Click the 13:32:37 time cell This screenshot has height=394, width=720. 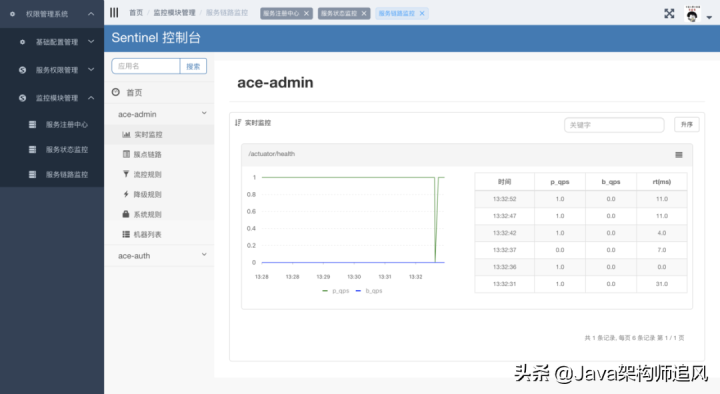point(505,250)
